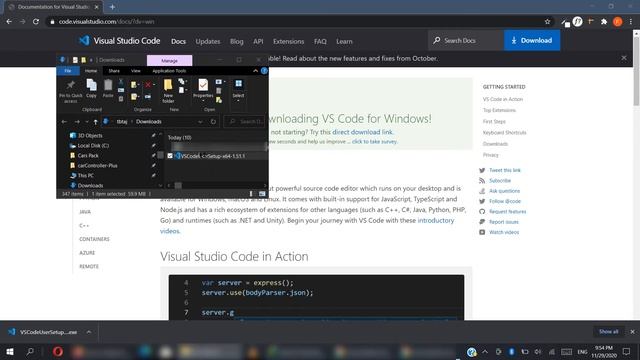Open the Blog nav item
This screenshot has width=640, height=360.
[x=237, y=41]
